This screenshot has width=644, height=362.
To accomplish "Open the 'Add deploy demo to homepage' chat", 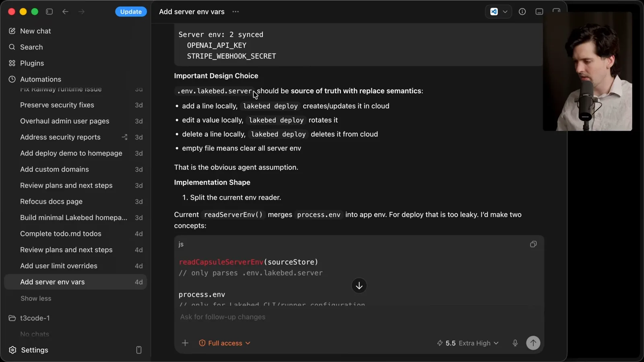I will point(75,153).
